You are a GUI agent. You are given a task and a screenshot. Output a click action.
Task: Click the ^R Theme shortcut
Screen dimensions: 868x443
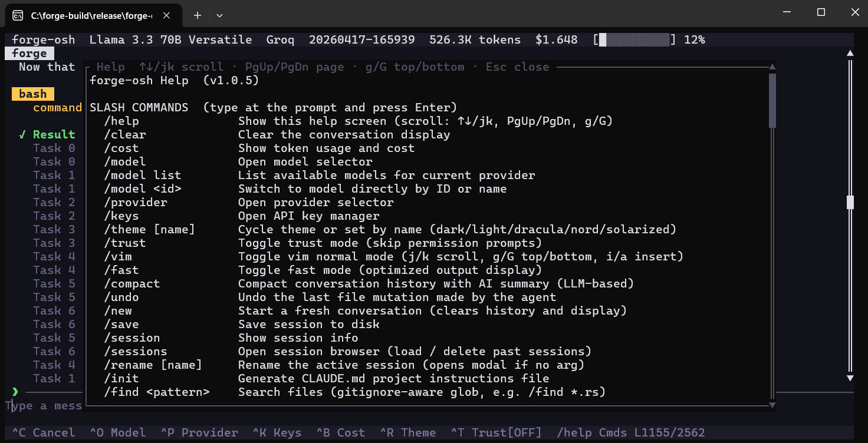tap(408, 432)
